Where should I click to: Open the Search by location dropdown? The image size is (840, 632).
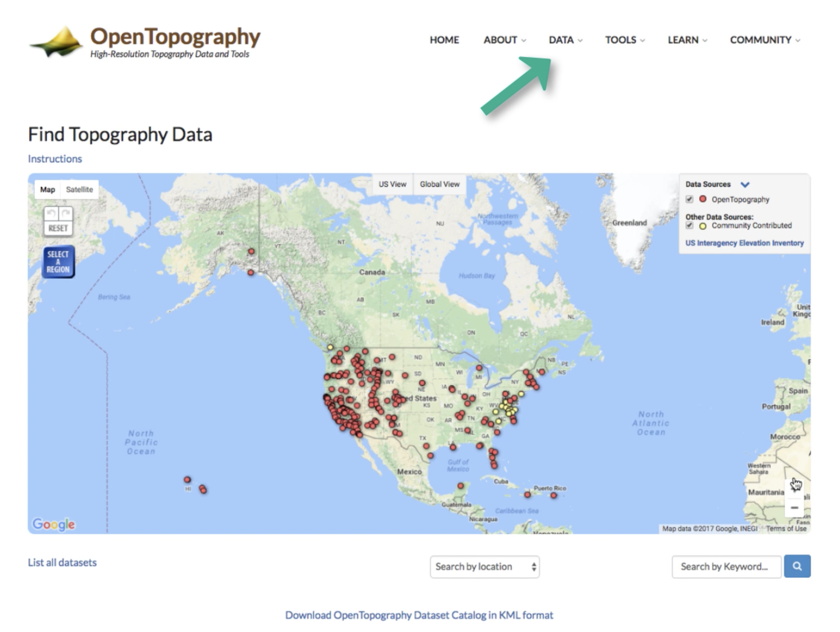point(485,567)
